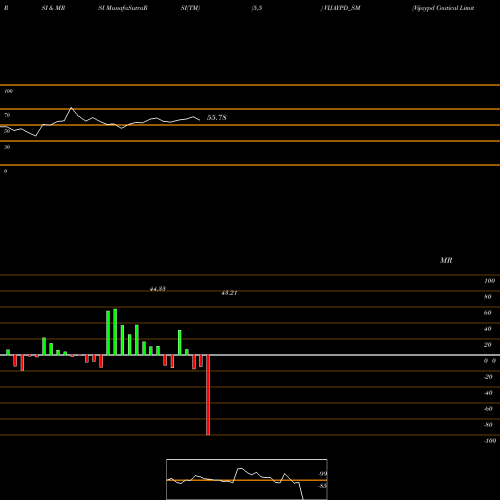Click the 'SI MunafaSutraR' header text
The height and width of the screenshot is (500, 500).
click(x=123, y=8)
